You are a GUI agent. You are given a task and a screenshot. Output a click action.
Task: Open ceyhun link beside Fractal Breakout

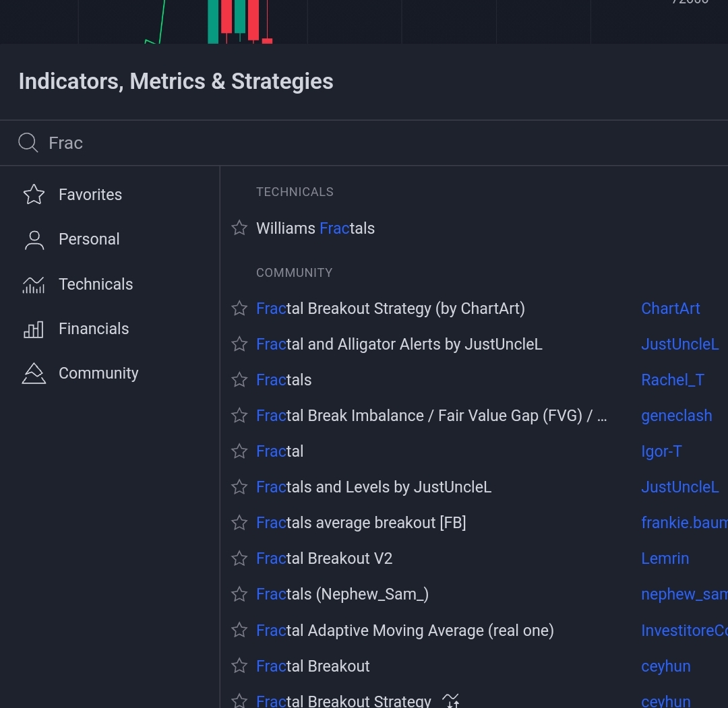click(666, 666)
